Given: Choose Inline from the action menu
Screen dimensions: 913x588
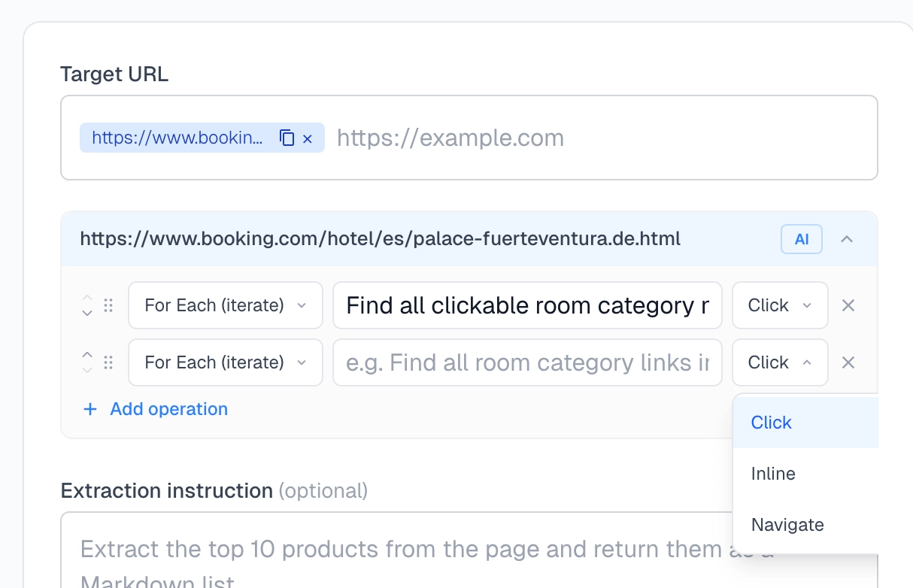Looking at the screenshot, I should (773, 474).
